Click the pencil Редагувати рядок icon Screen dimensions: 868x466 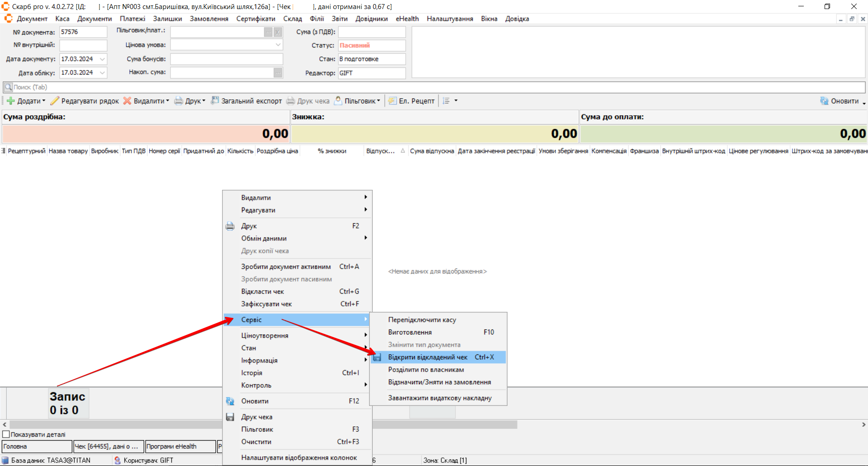(55, 101)
